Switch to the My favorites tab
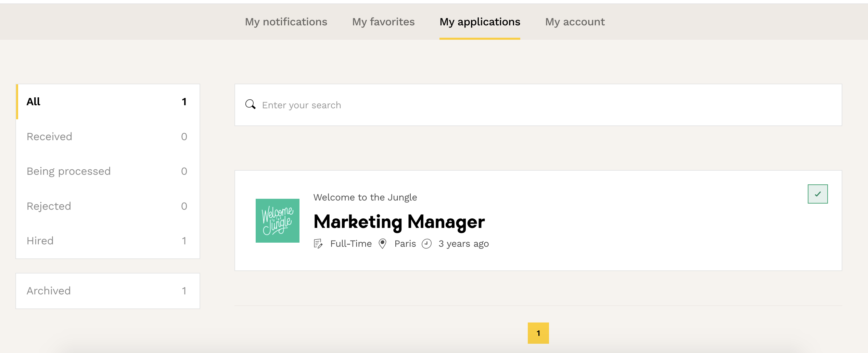Screen dimensions: 868x353 (x=383, y=22)
